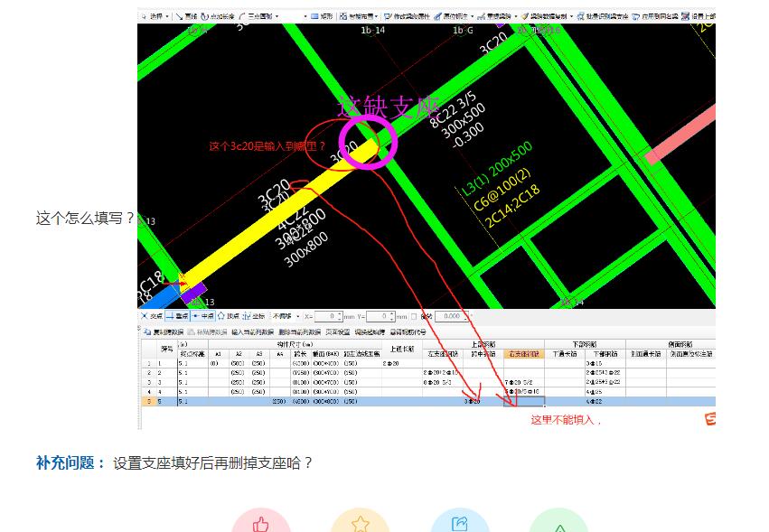Select the 直线 line drawing tool

click(186, 16)
